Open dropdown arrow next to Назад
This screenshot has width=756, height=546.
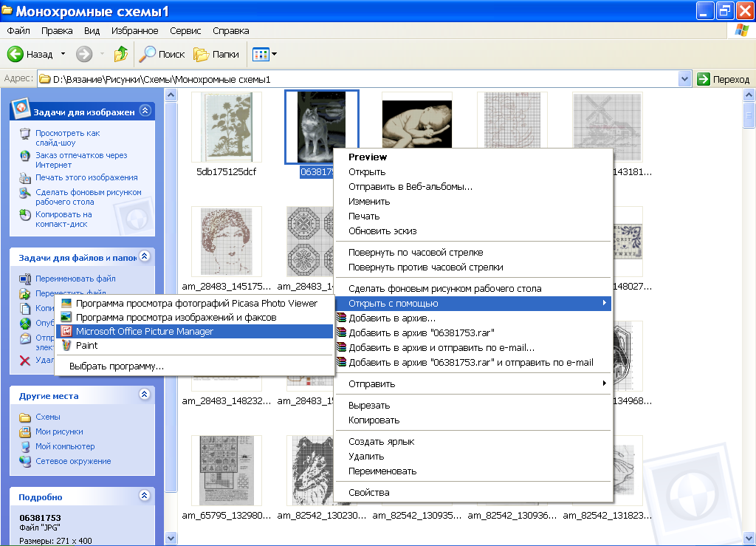pos(63,54)
